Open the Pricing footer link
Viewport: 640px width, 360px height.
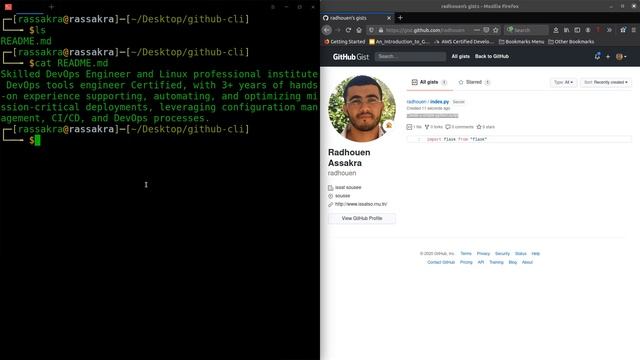click(x=466, y=262)
